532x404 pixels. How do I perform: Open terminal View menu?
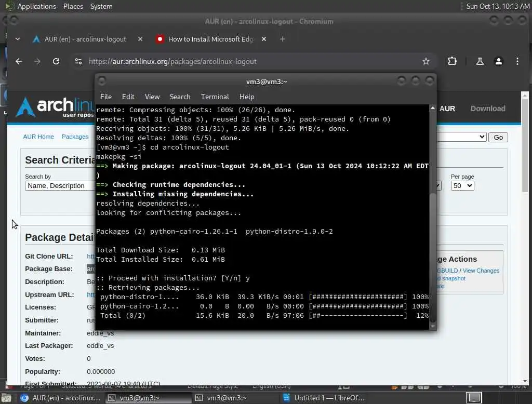(152, 97)
